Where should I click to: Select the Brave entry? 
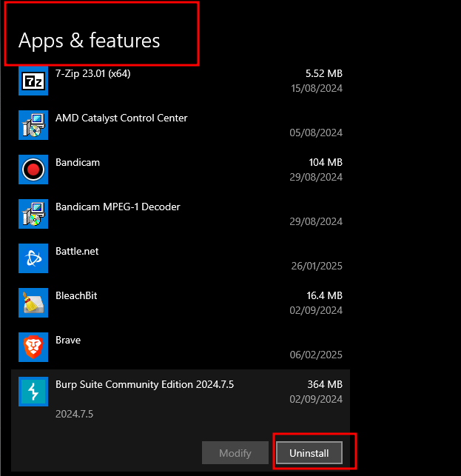[68, 340]
